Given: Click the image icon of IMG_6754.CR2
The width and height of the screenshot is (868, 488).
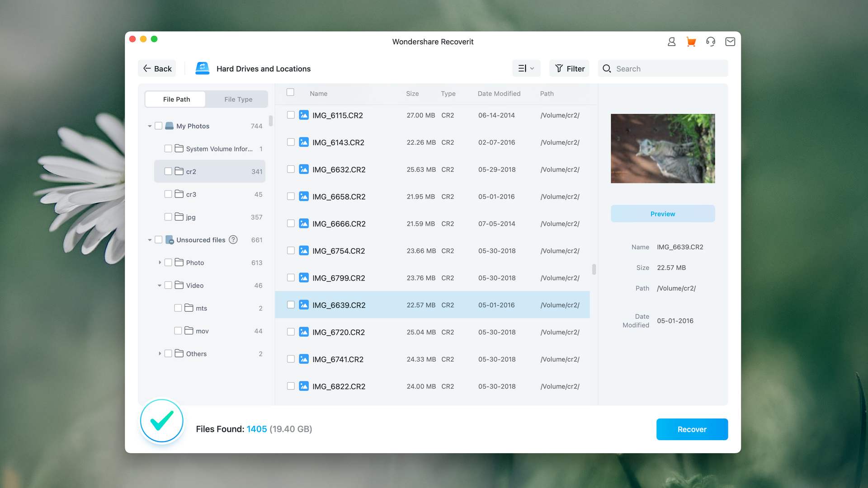Looking at the screenshot, I should (x=304, y=251).
